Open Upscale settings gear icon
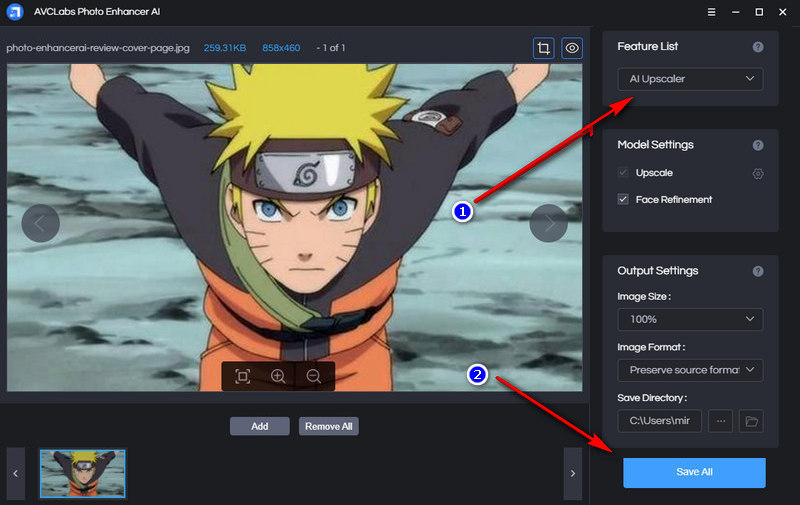This screenshot has width=800, height=505. tap(758, 173)
